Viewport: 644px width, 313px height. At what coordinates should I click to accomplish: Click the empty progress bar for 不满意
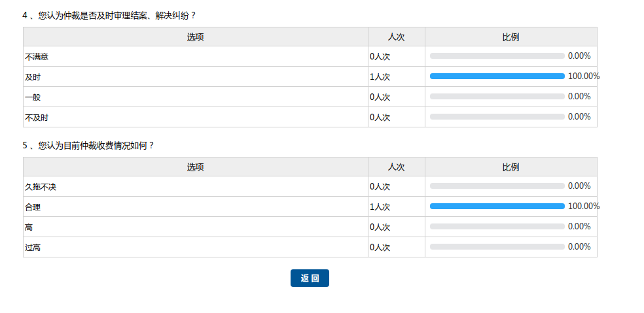(497, 56)
